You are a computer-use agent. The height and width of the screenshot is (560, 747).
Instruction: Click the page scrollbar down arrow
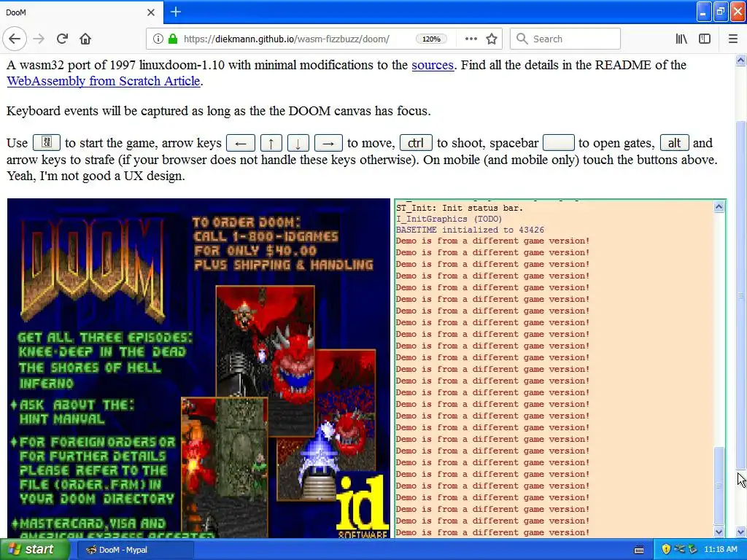pyautogui.click(x=741, y=532)
